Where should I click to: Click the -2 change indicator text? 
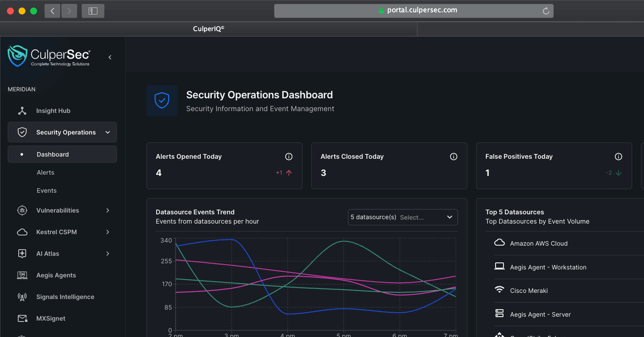pyautogui.click(x=609, y=173)
